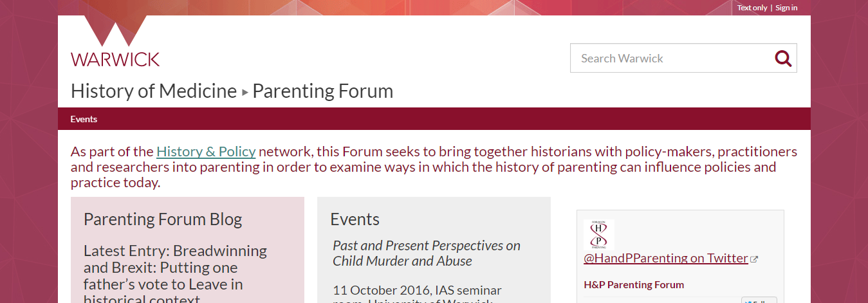
Task: Follow the History & Policy link
Action: click(206, 152)
